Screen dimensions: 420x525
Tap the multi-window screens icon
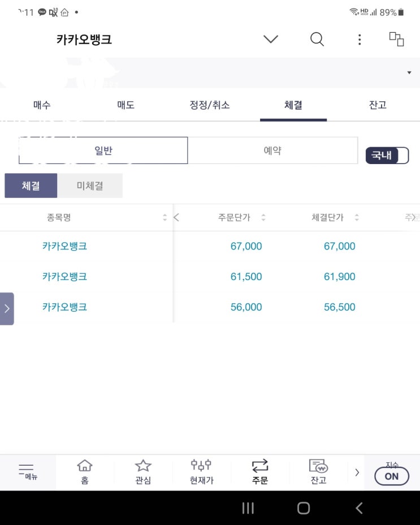tap(397, 39)
